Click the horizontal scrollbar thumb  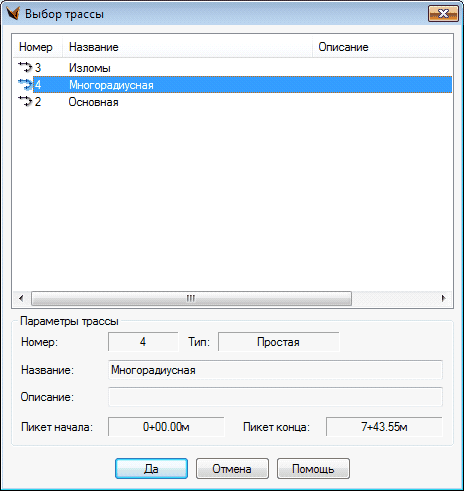(x=191, y=298)
